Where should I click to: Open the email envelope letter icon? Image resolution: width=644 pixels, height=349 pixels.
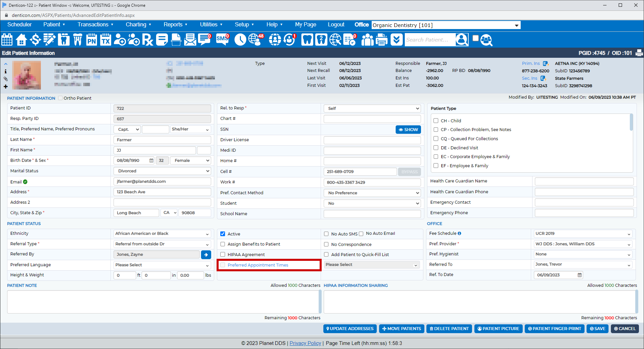tap(190, 40)
